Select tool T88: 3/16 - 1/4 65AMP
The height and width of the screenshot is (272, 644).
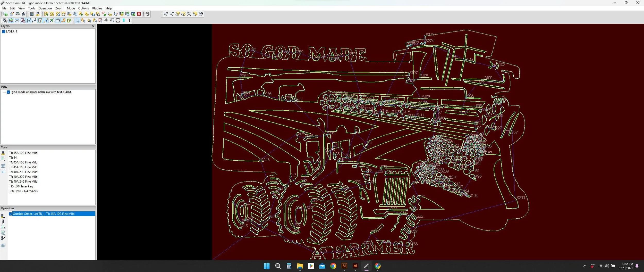coord(23,191)
